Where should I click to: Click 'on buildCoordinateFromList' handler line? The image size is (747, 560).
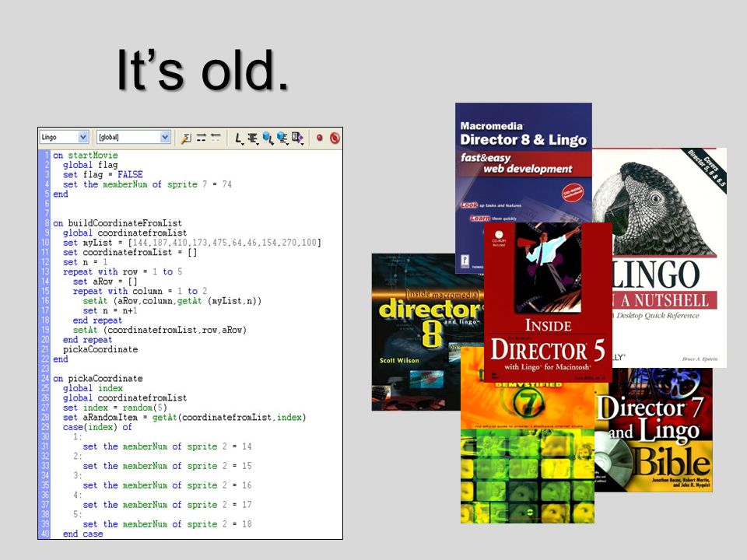[x=117, y=223]
